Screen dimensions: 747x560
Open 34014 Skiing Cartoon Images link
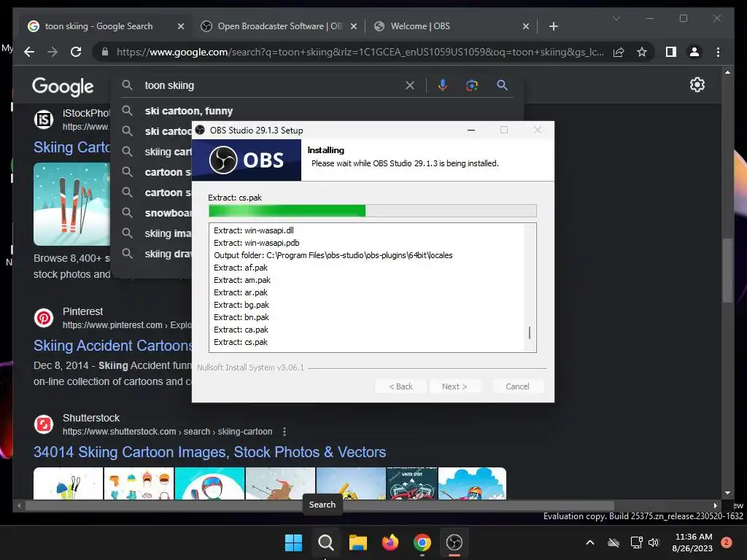tap(209, 452)
